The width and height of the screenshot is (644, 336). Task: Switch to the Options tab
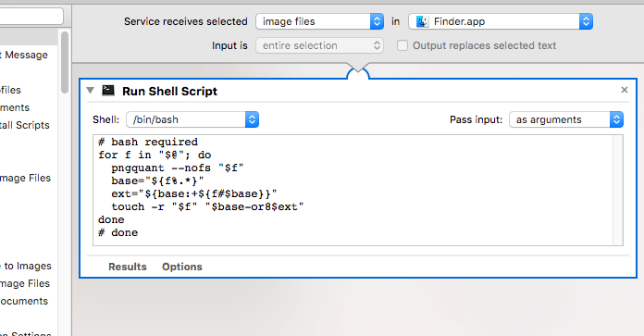(x=182, y=267)
